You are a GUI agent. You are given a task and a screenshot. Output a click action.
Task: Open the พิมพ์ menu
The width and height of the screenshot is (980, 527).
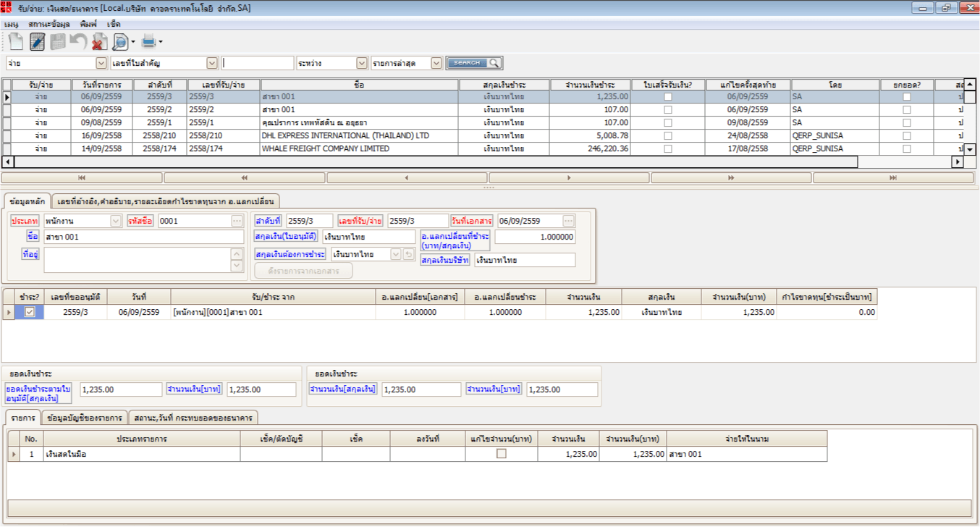tap(88, 24)
